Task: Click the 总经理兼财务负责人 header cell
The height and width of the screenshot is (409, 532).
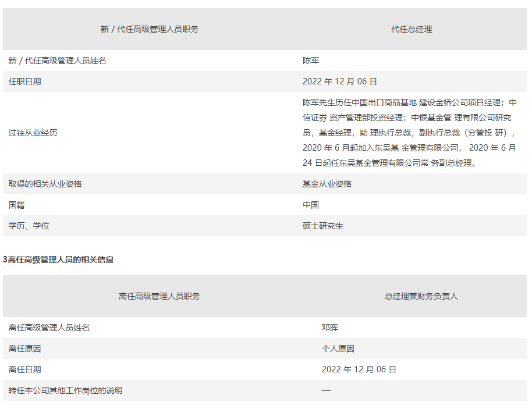Action: click(421, 296)
